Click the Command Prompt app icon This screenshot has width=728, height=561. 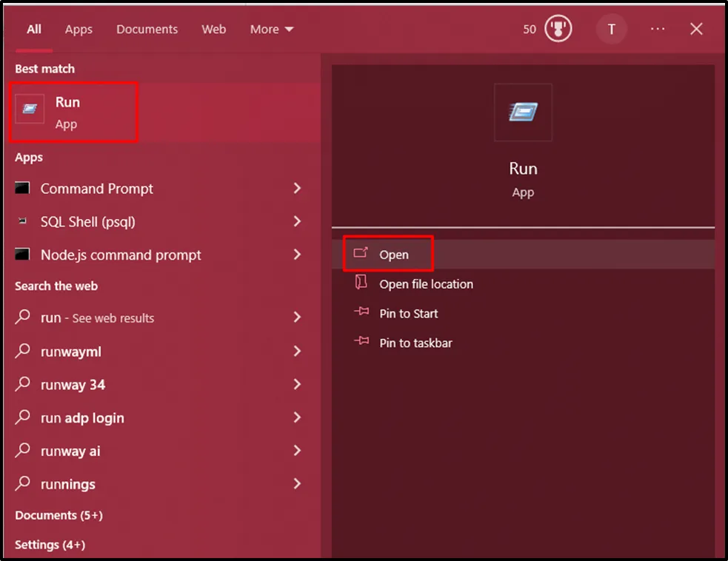coord(23,189)
